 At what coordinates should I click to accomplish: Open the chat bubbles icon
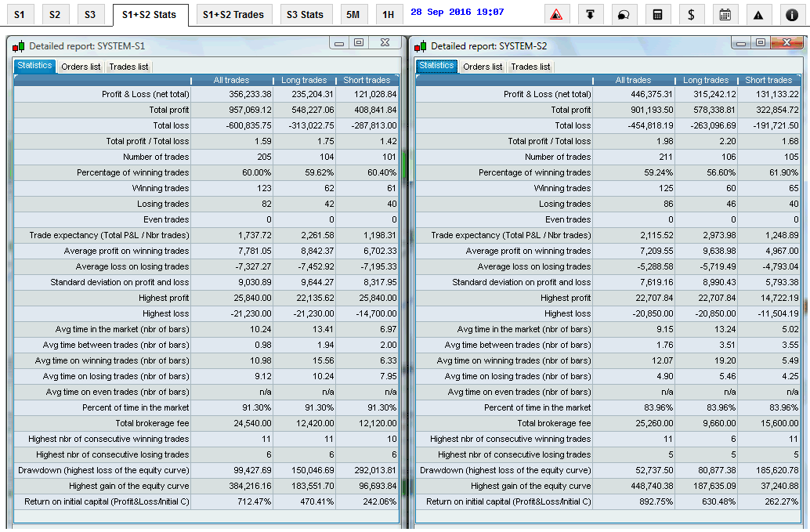(x=624, y=14)
